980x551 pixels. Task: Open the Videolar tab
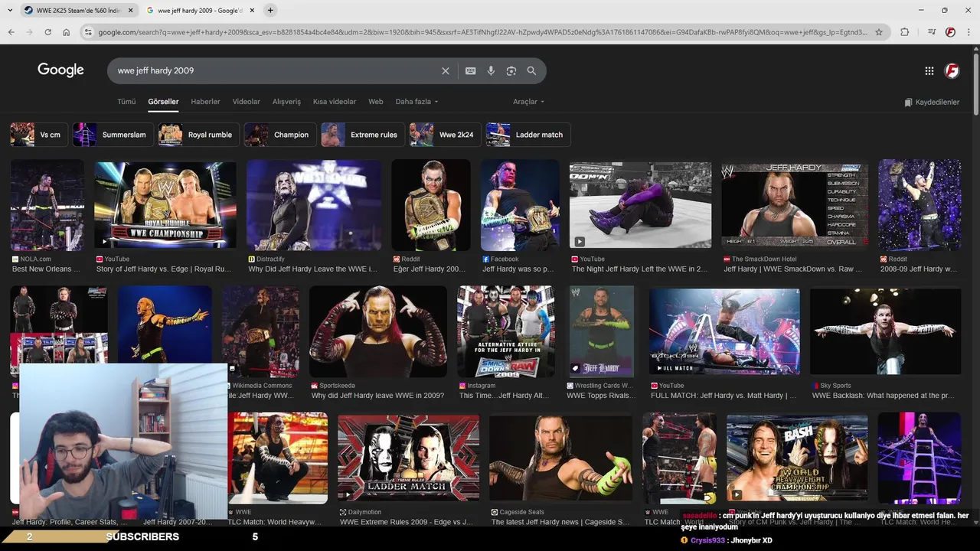click(x=247, y=101)
